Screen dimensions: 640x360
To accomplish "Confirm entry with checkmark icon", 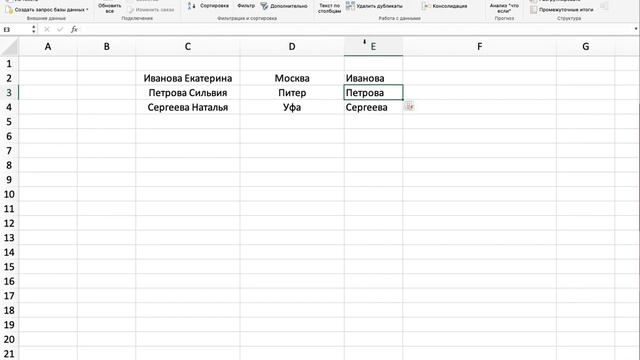I will coord(60,29).
